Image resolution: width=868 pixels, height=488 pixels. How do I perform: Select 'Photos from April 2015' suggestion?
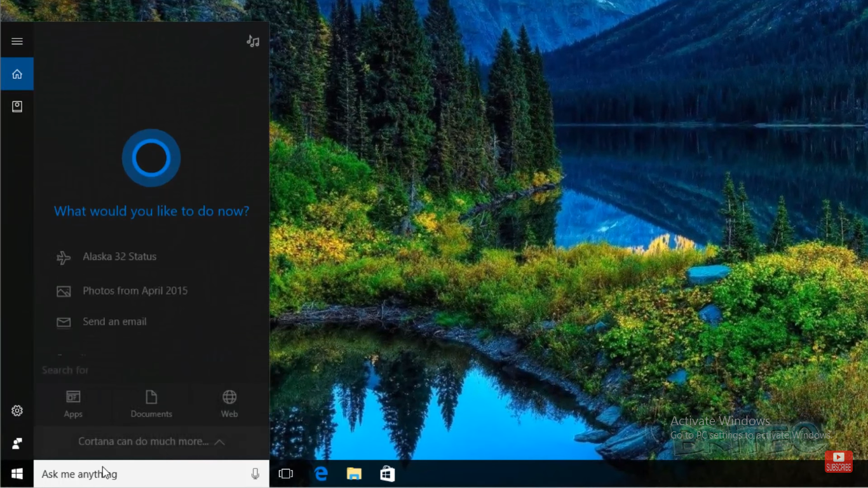pyautogui.click(x=135, y=291)
